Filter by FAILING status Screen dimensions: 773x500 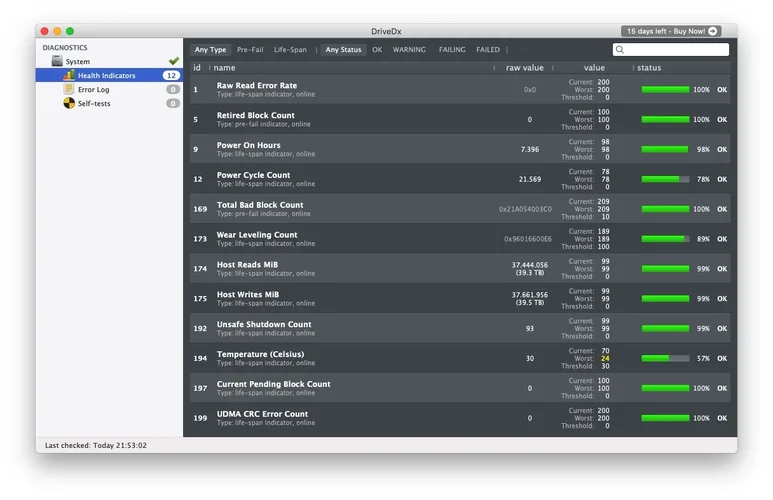coord(452,50)
